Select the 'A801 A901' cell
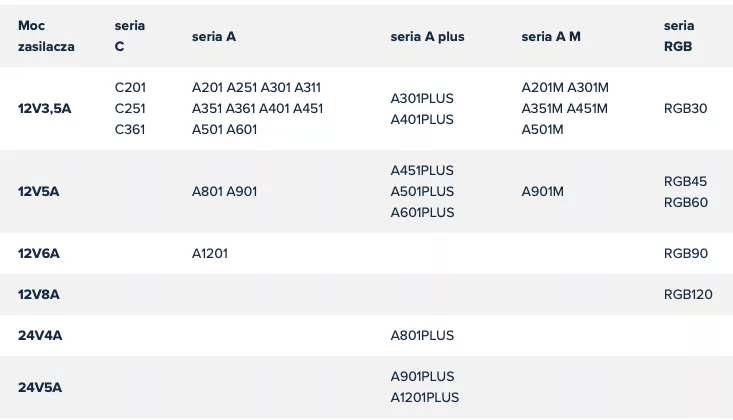Screen dimensions: 733x420 coord(224,191)
